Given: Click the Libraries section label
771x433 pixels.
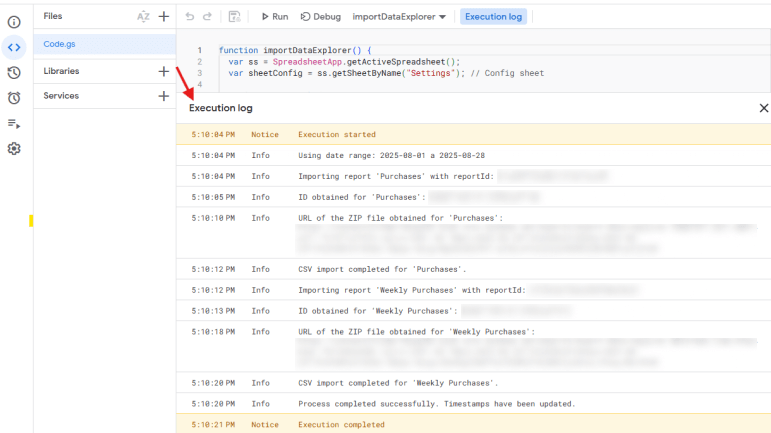Looking at the screenshot, I should [61, 71].
